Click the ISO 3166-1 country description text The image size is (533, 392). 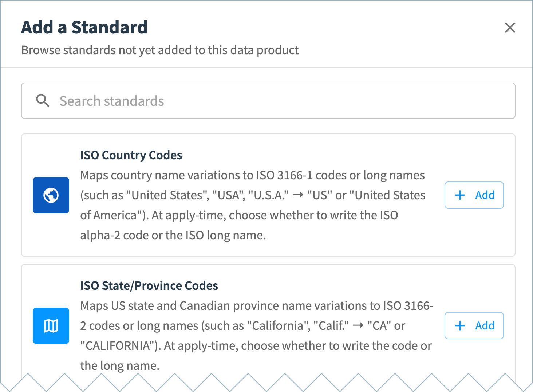click(x=253, y=205)
